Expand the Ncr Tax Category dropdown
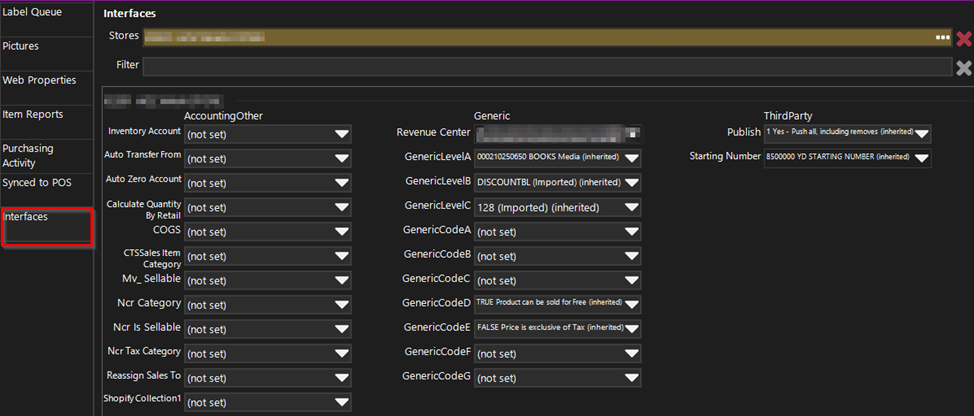974x416 pixels. (x=268, y=353)
